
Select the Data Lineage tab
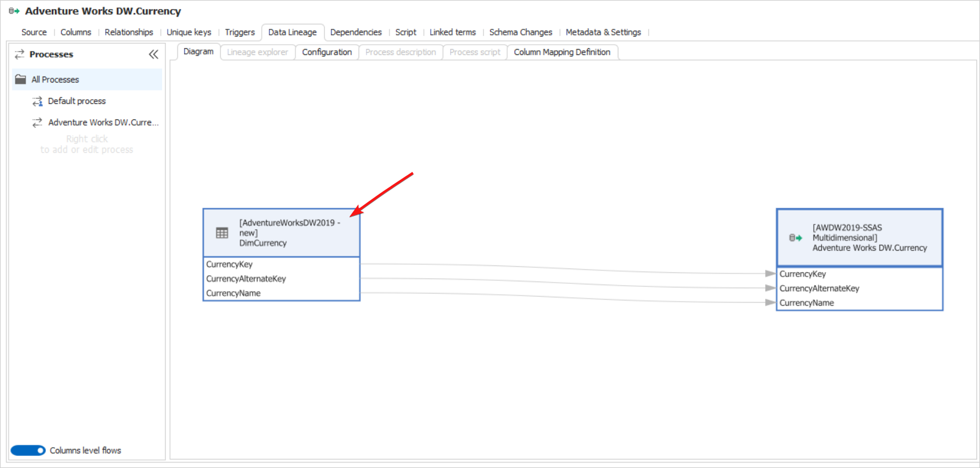click(x=292, y=32)
